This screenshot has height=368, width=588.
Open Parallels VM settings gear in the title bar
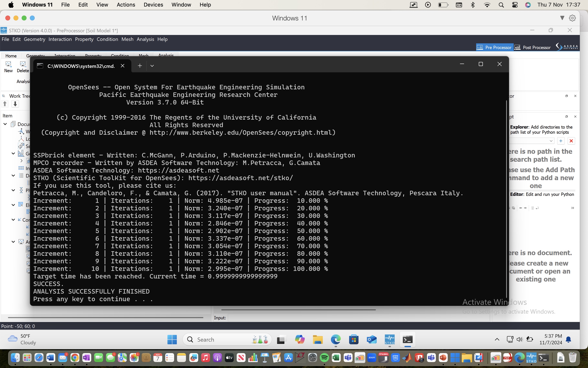pyautogui.click(x=572, y=18)
